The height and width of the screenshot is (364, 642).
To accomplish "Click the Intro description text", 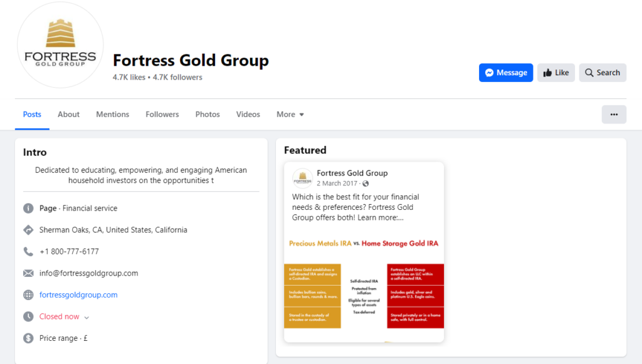I will coord(141,175).
